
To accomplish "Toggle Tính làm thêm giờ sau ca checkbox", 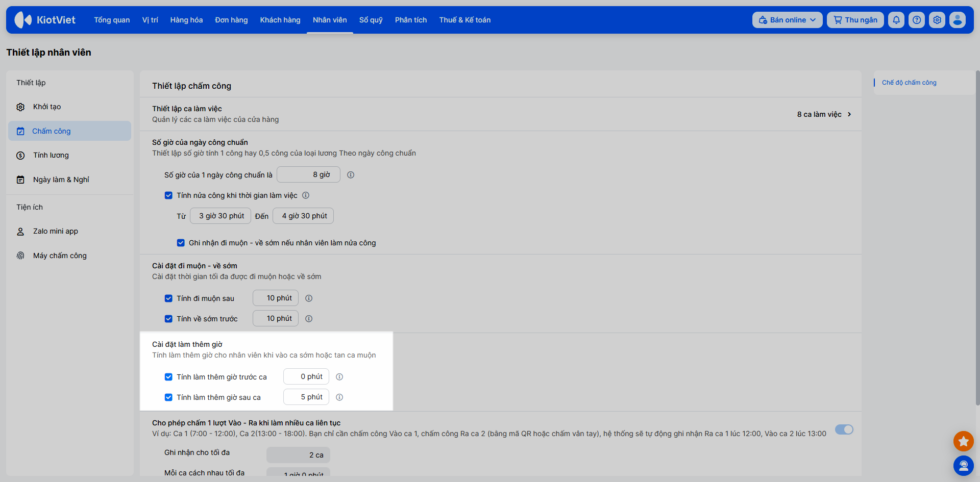I will coord(168,397).
